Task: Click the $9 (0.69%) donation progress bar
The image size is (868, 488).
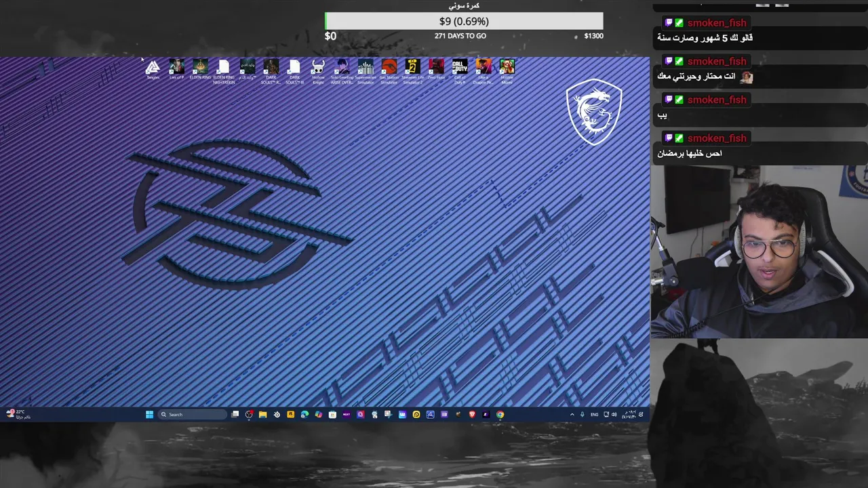Action: [x=464, y=21]
